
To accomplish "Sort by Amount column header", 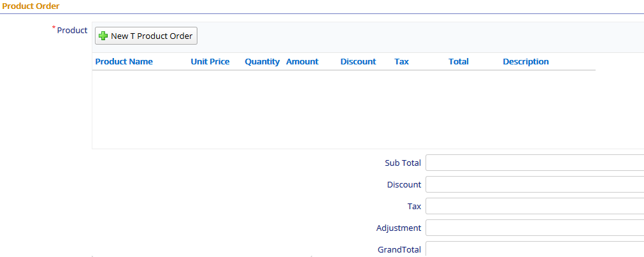I will click(303, 62).
